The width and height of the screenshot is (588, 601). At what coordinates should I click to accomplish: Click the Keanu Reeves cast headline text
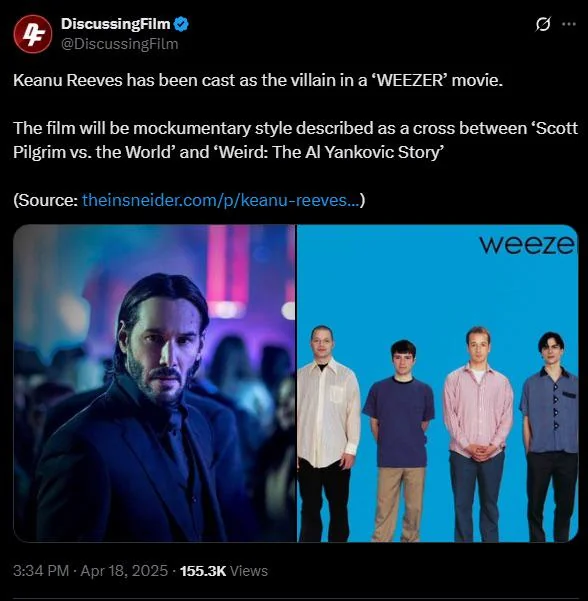click(x=258, y=80)
